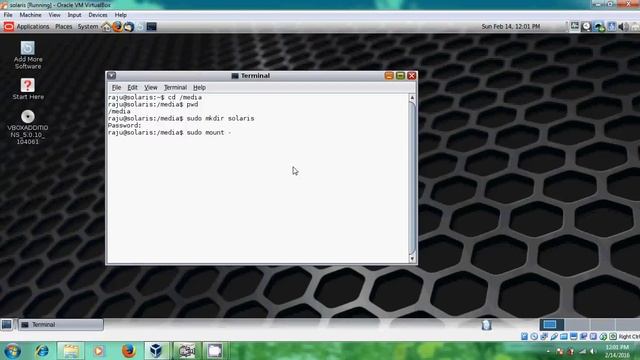Open Internet Explorer in Windows taskbar

(42, 351)
